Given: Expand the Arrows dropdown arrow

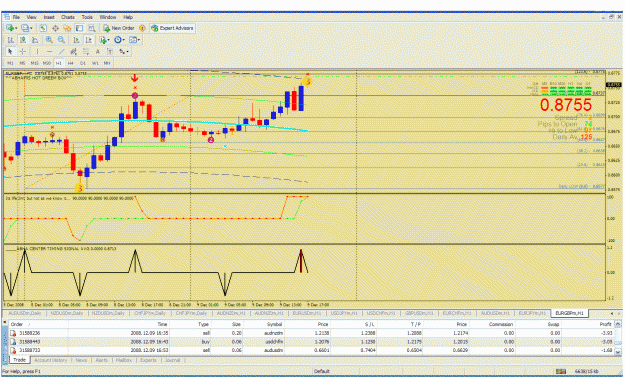Looking at the screenshot, I should [x=128, y=52].
